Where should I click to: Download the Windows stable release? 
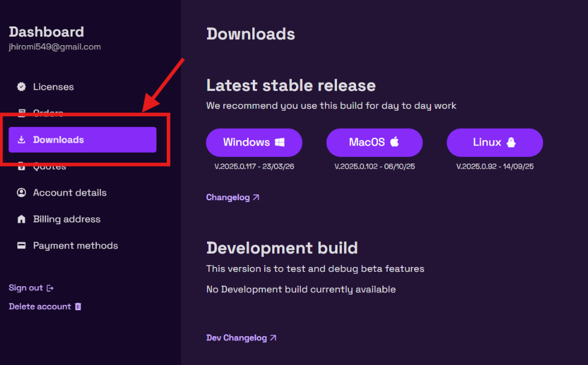[254, 143]
